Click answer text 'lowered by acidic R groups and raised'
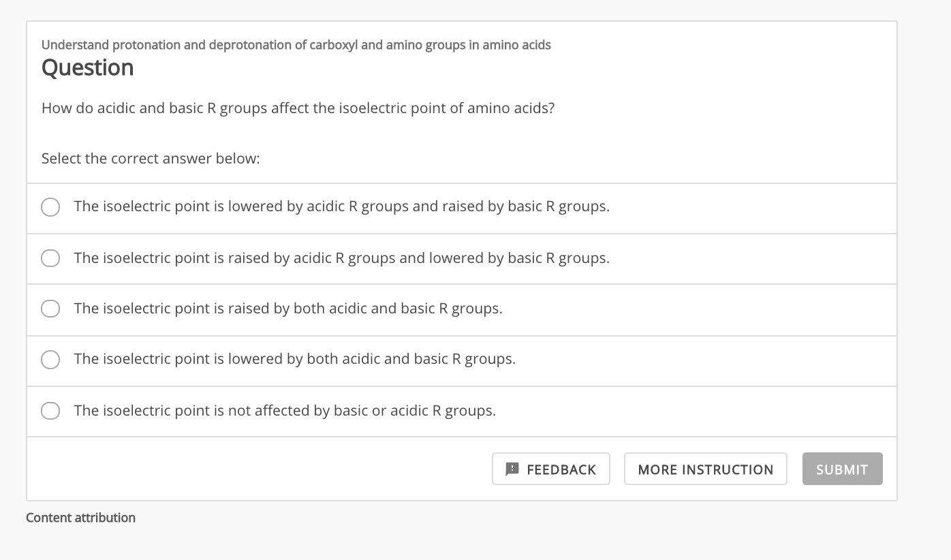 (356, 206)
